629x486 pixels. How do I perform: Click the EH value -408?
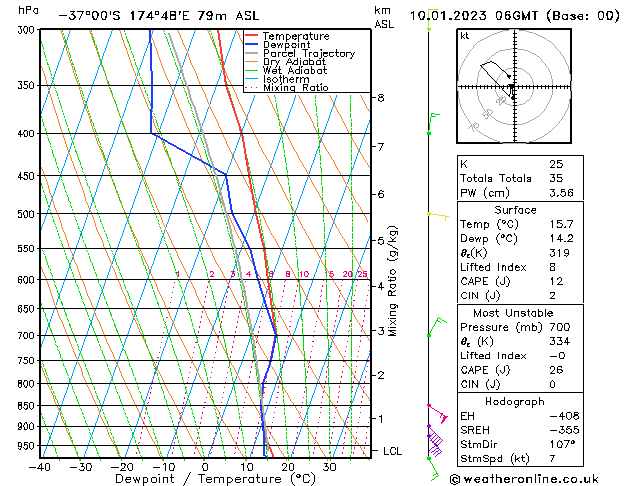(564, 416)
